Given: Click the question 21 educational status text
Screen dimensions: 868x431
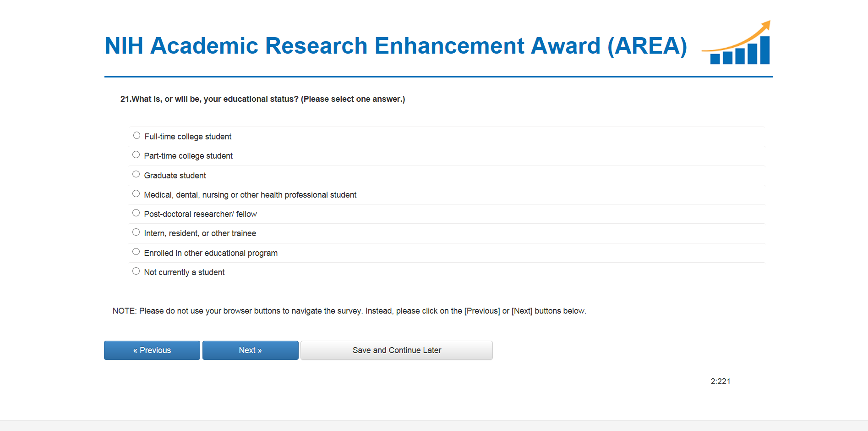Looking at the screenshot, I should [262, 99].
